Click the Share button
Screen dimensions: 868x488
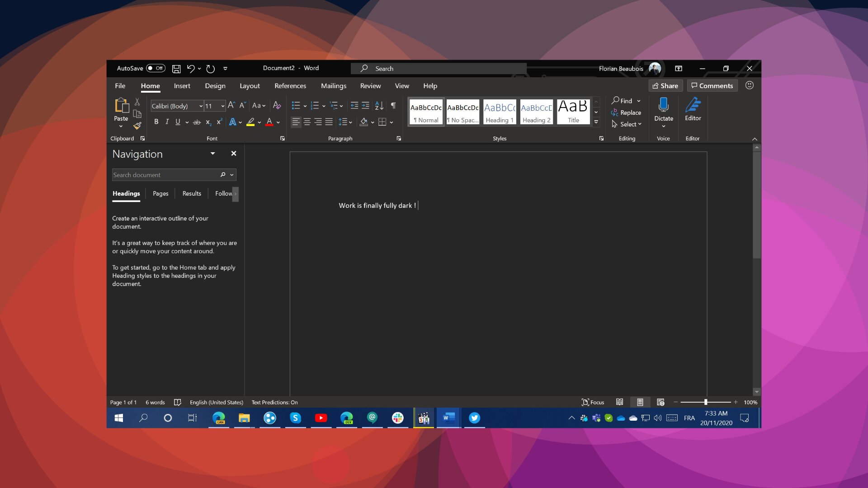tap(665, 85)
